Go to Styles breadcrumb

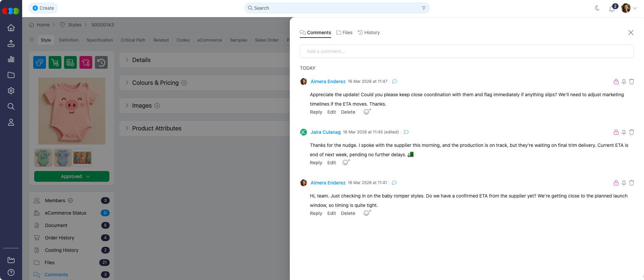coord(74,25)
